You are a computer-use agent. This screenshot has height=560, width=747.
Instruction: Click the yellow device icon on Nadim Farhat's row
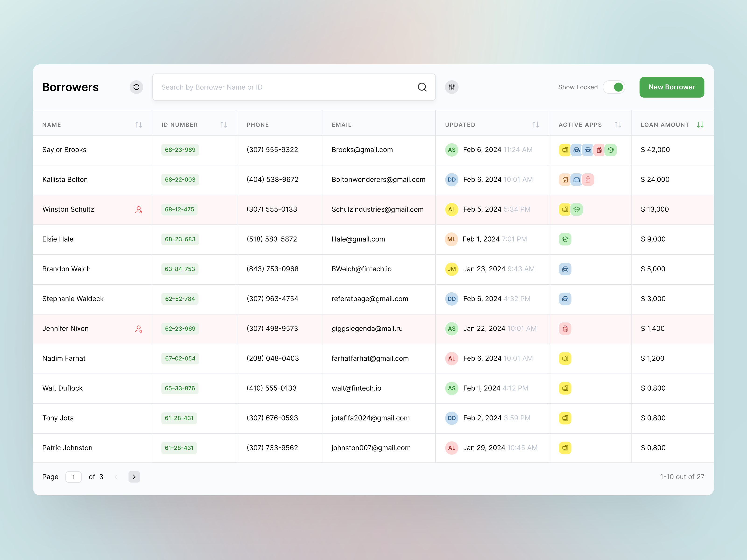(x=565, y=358)
